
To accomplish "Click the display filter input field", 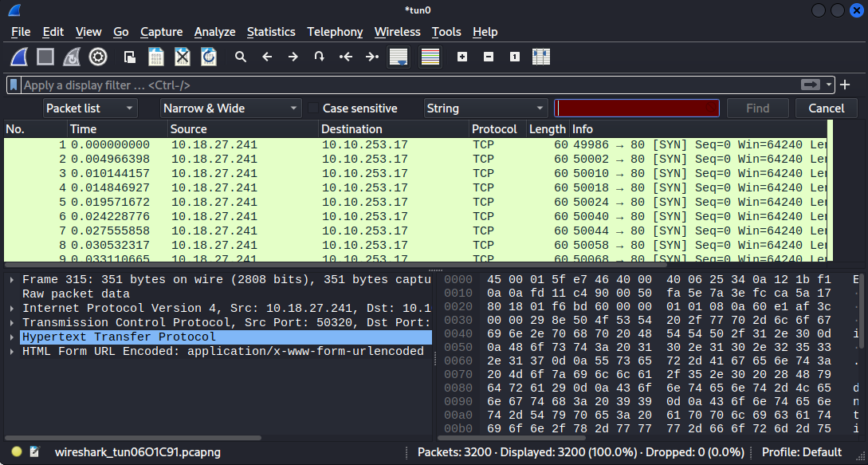I will point(410,85).
